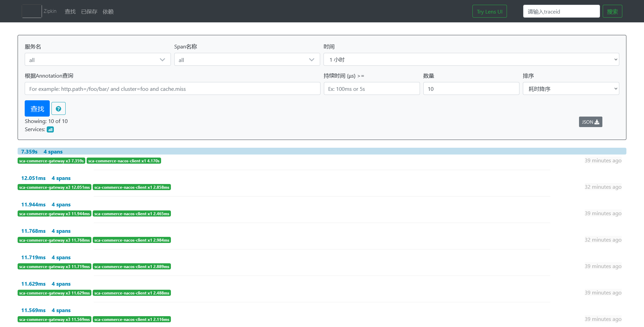Click gateway x3 11.944ms service tag
This screenshot has width=644, height=327.
54,213
